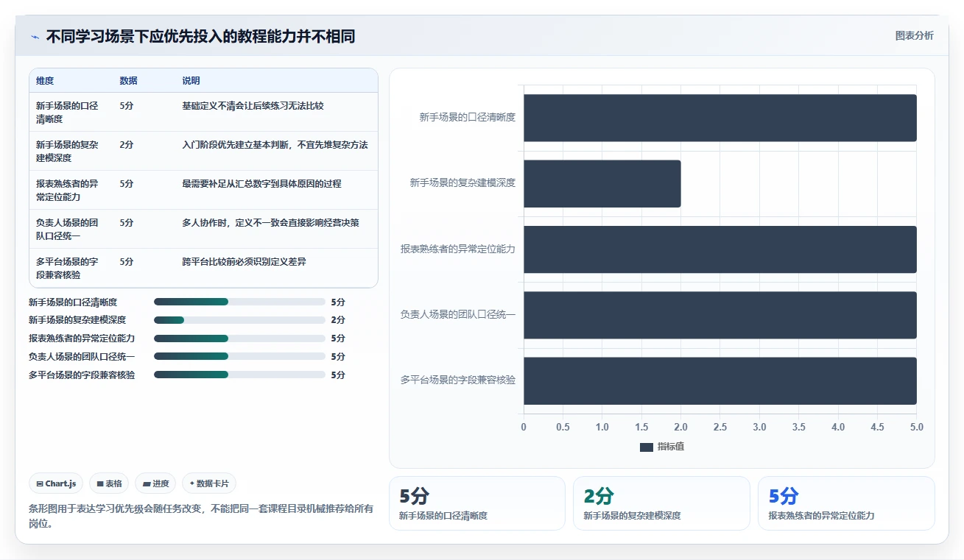The image size is (964, 560).
Task: Open the 2分 card for 新手场景的复杂建模深度
Action: click(x=661, y=503)
